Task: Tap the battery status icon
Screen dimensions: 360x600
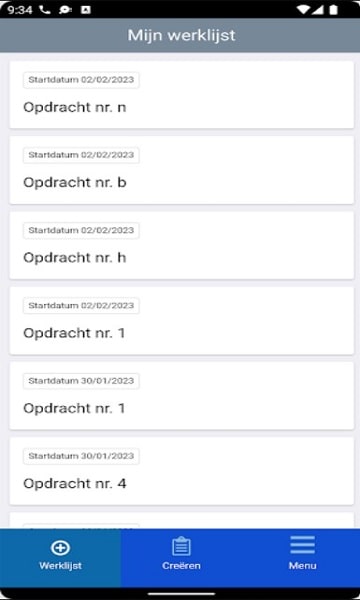Action: tap(334, 10)
